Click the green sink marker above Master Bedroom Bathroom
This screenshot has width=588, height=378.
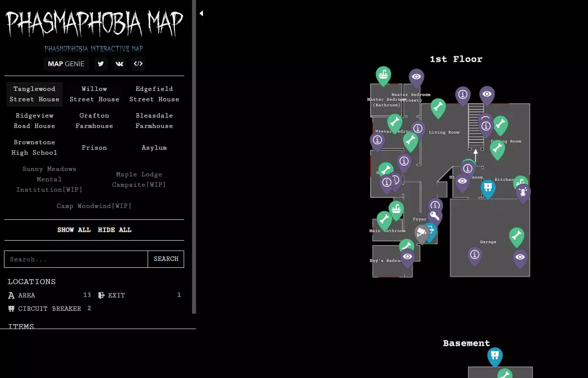click(x=383, y=76)
